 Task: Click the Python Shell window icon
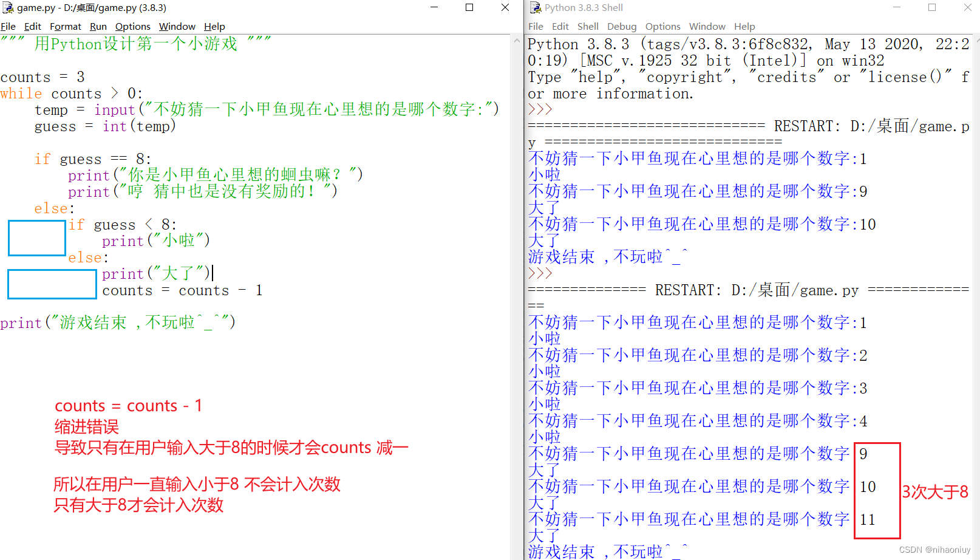tap(536, 8)
